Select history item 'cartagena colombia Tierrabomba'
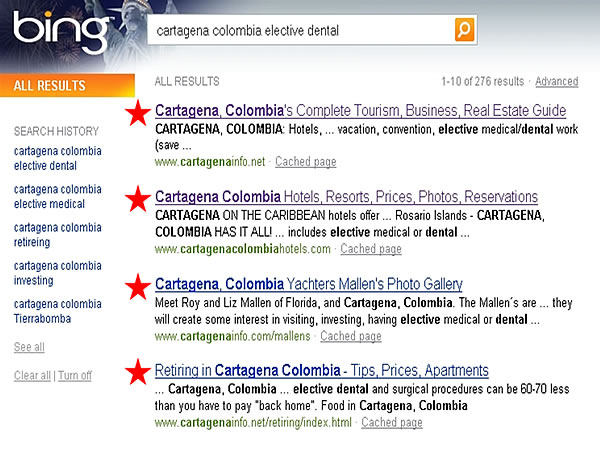The width and height of the screenshot is (600, 450). [57, 311]
